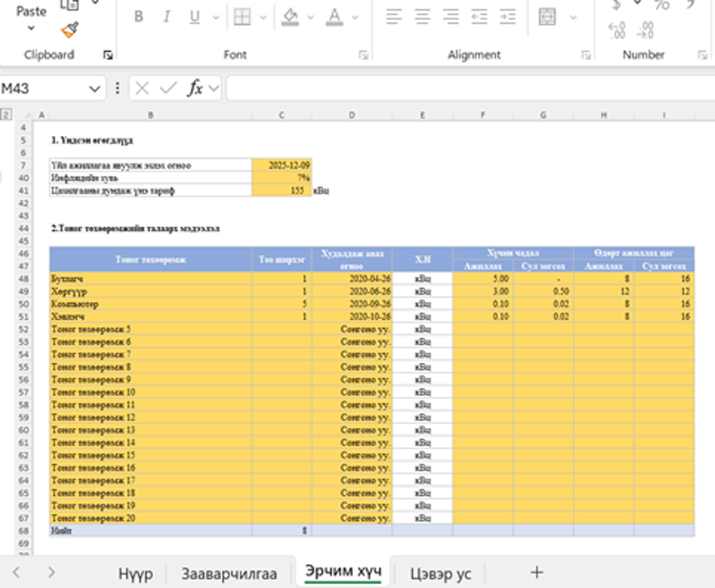The width and height of the screenshot is (715, 588).
Task: Click the Borders icon
Action: point(242,17)
